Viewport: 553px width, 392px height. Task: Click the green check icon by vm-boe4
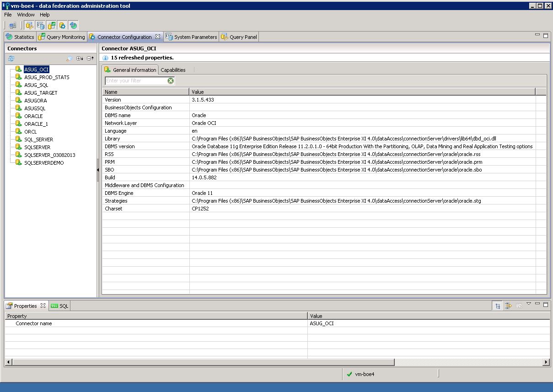click(x=349, y=374)
